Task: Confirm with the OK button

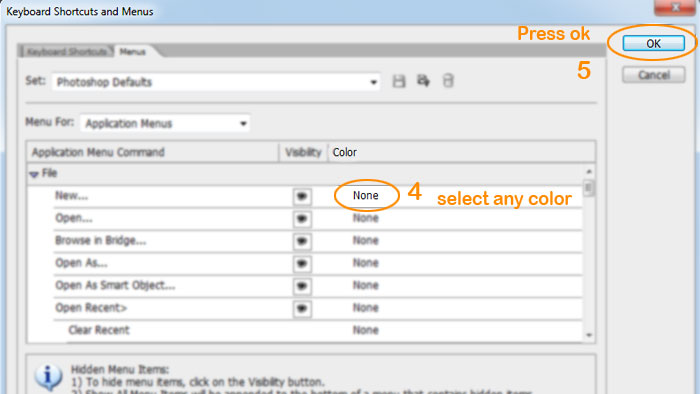Action: click(654, 43)
